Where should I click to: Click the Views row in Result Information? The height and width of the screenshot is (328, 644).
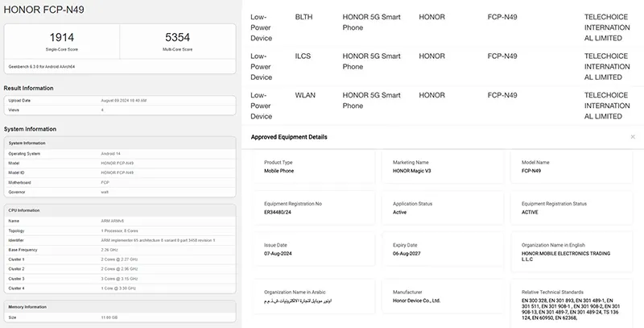point(120,110)
